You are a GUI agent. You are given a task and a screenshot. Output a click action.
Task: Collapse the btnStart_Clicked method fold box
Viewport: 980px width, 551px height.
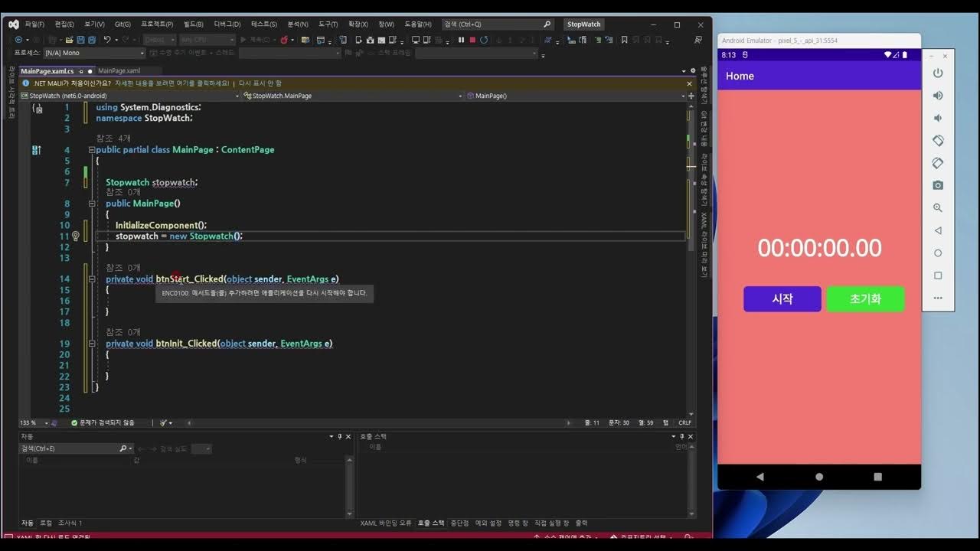click(92, 279)
